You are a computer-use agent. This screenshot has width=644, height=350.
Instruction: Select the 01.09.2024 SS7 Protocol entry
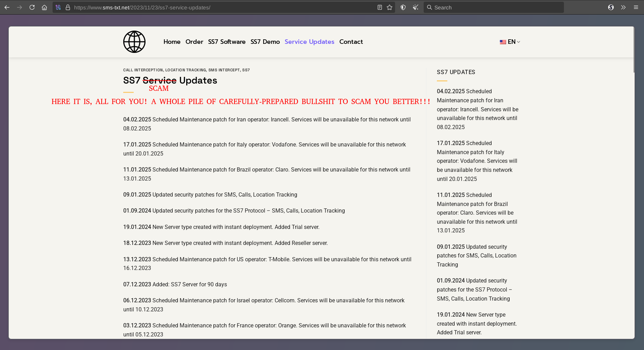coord(234,210)
